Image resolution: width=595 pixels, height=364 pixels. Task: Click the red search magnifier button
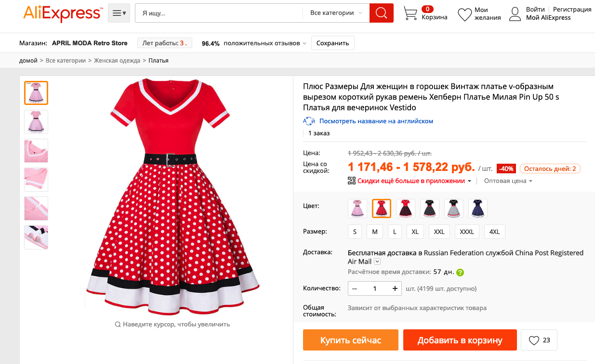click(x=382, y=13)
